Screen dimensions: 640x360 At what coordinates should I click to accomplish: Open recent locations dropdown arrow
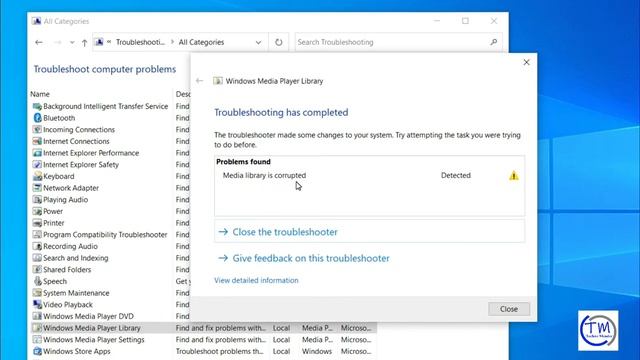[72, 42]
